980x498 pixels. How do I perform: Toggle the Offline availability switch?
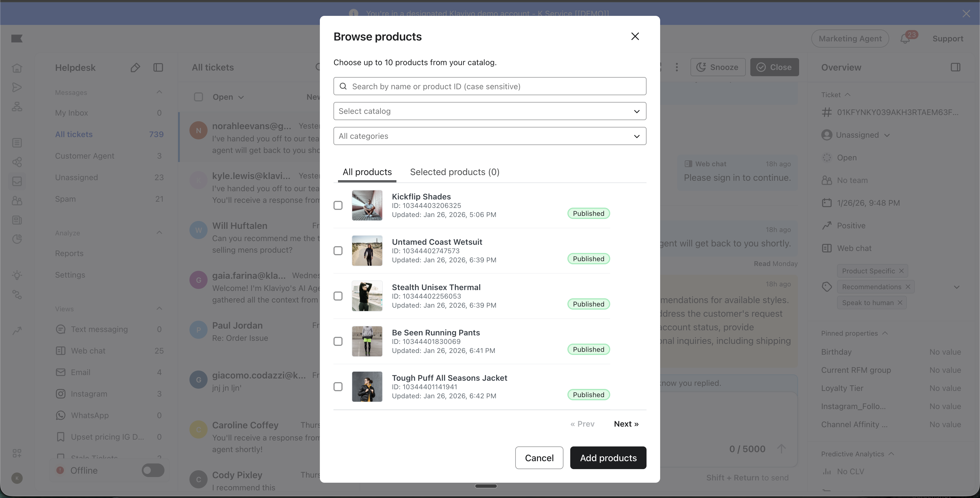pos(153,470)
